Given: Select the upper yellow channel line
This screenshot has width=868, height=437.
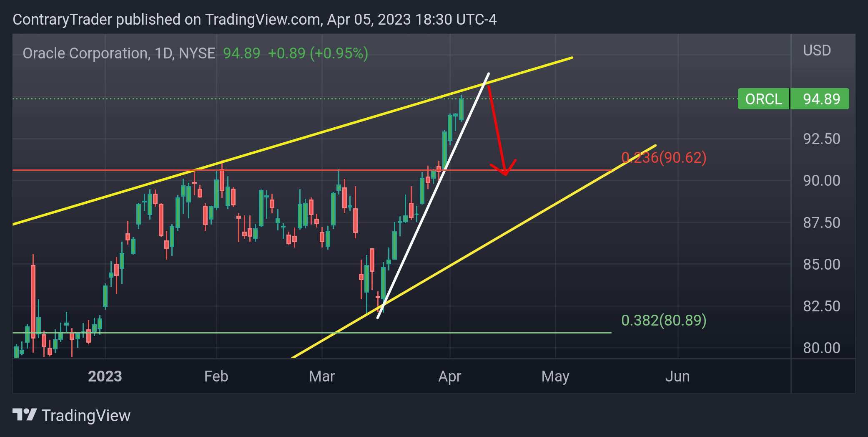Looking at the screenshot, I should (293, 141).
